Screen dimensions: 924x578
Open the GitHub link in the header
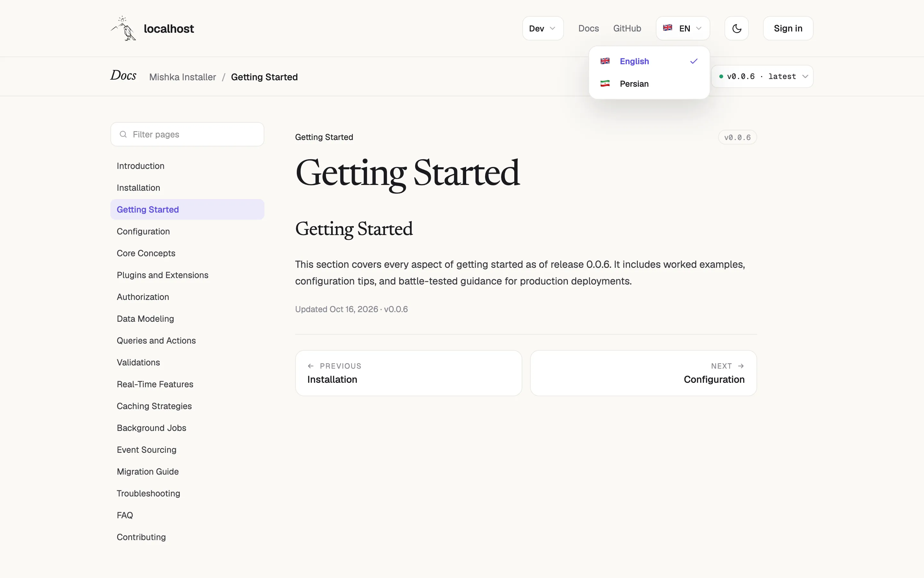coord(627,28)
